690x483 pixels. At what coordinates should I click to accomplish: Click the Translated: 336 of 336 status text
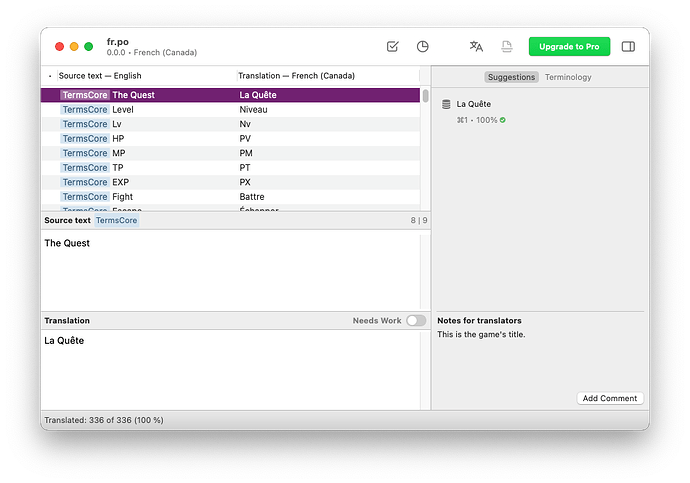(x=104, y=420)
